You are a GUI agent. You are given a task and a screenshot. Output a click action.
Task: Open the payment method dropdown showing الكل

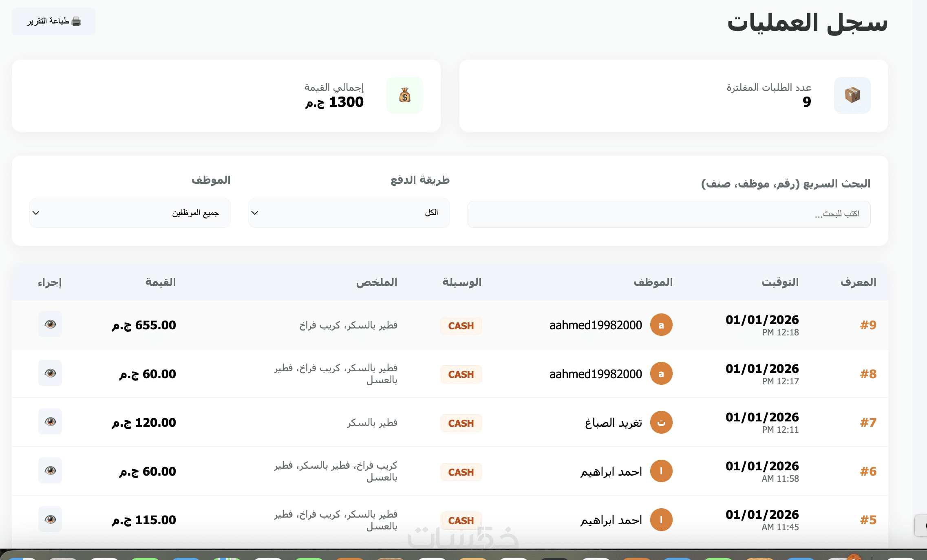click(x=349, y=213)
